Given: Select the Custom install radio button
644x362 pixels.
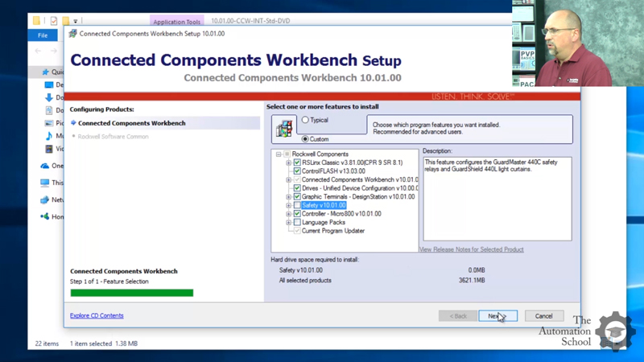Looking at the screenshot, I should point(305,139).
